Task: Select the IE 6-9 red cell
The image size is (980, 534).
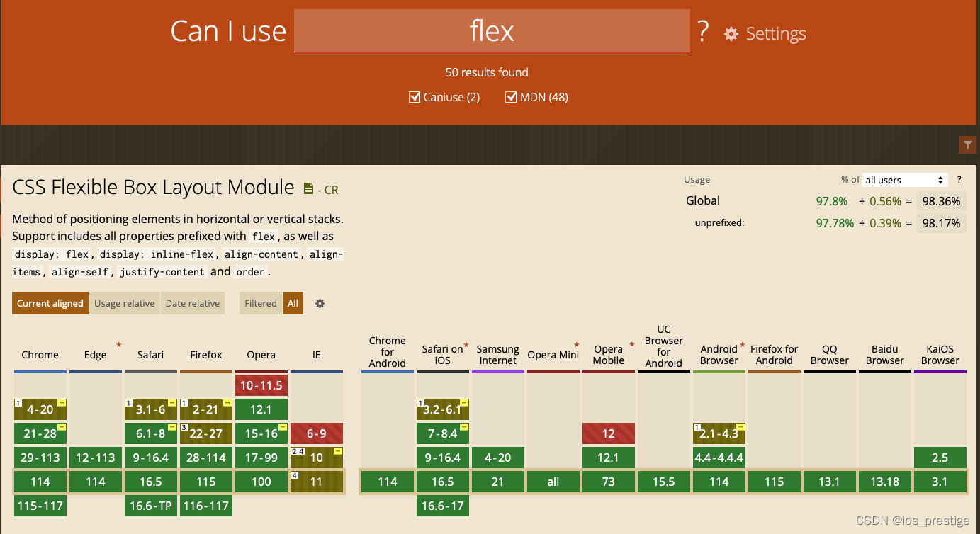Action: point(317,433)
